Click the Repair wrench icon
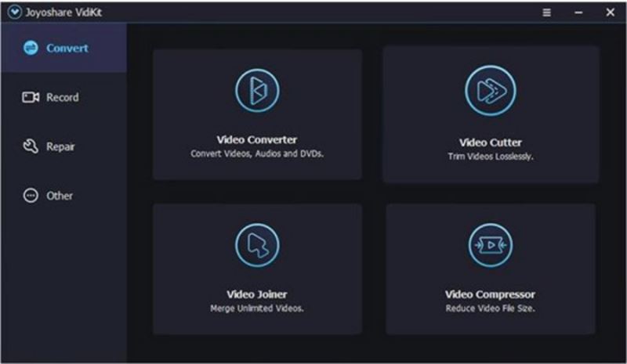 [x=31, y=146]
